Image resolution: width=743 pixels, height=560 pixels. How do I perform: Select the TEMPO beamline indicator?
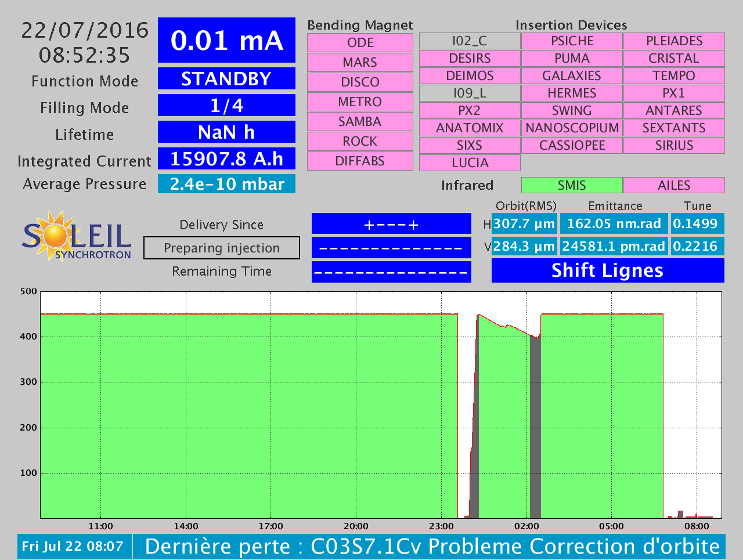click(x=674, y=76)
